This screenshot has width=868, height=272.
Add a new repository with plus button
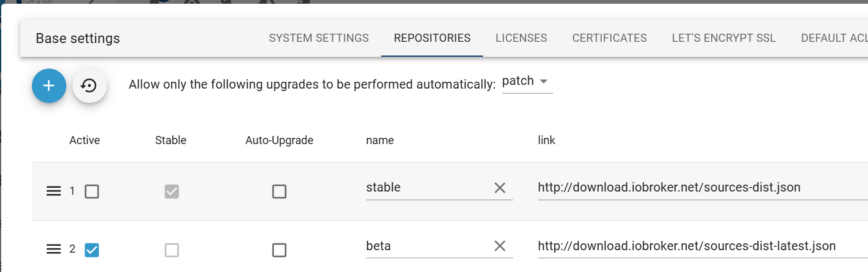(x=49, y=86)
